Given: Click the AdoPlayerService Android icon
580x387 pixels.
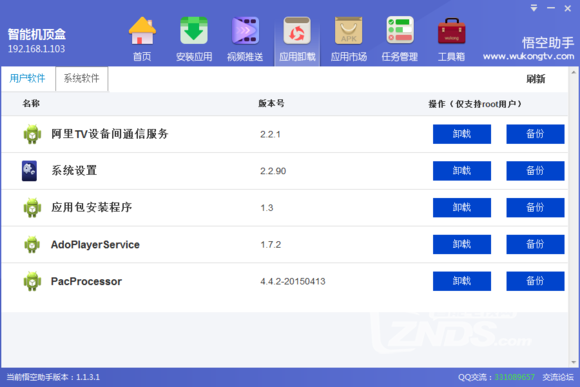Looking at the screenshot, I should pyautogui.click(x=32, y=245).
